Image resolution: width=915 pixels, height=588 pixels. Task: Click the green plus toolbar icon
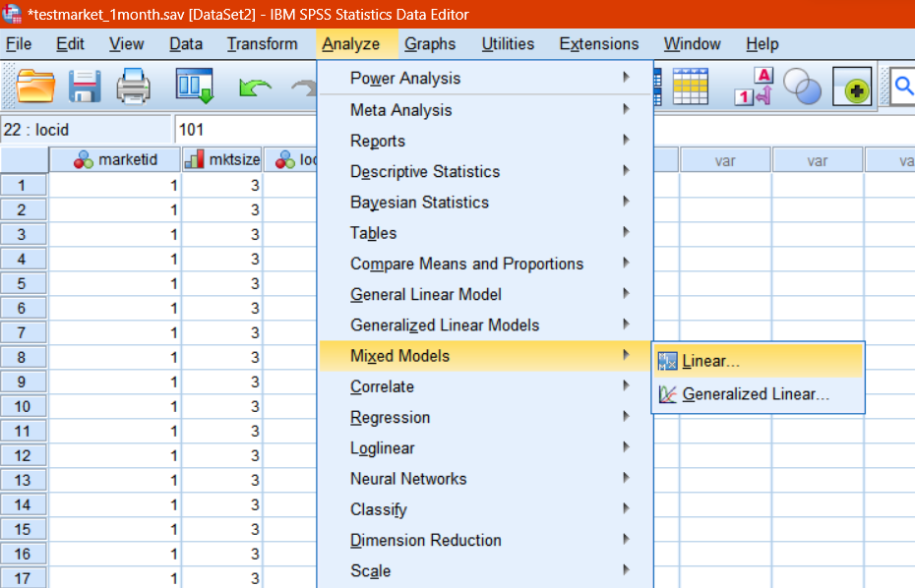(853, 87)
